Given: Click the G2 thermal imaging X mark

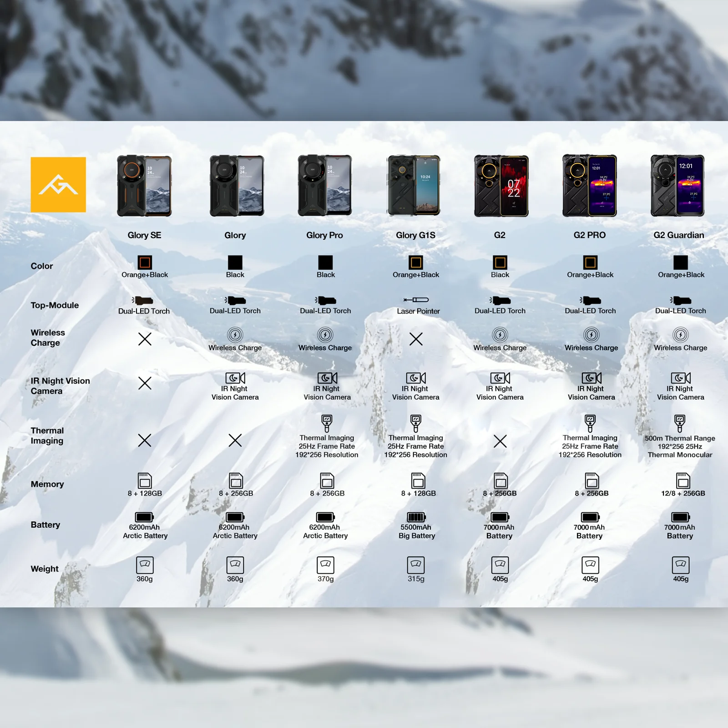Looking at the screenshot, I should [x=500, y=441].
